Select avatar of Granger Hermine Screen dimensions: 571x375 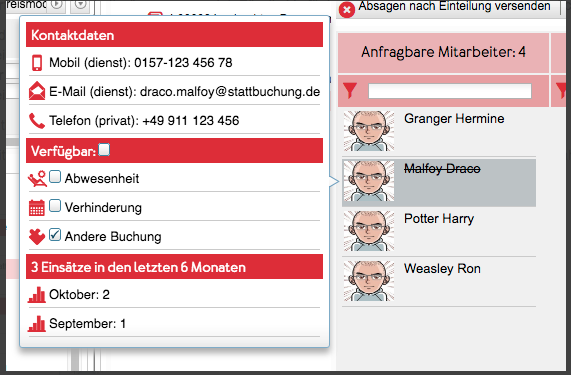coord(369,131)
